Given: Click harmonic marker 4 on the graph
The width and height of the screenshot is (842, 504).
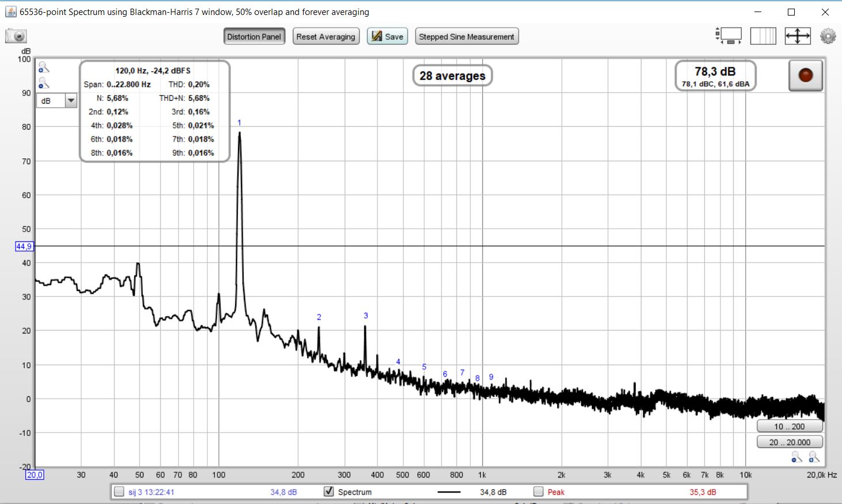Looking at the screenshot, I should point(398,362).
